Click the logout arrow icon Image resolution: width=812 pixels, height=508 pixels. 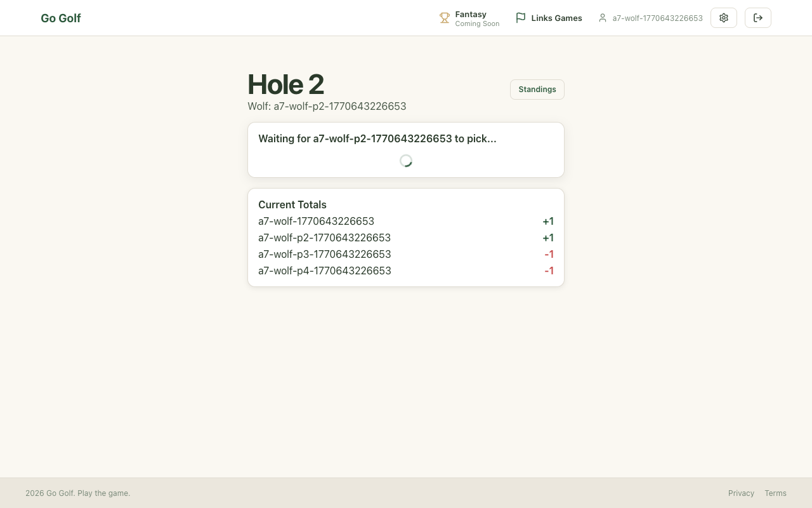click(758, 18)
